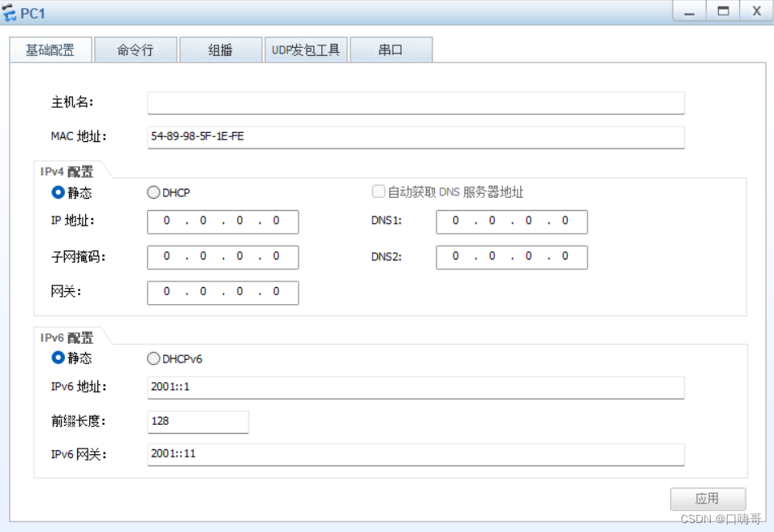Click the 子网掩码 input box
774x532 pixels.
222,257
